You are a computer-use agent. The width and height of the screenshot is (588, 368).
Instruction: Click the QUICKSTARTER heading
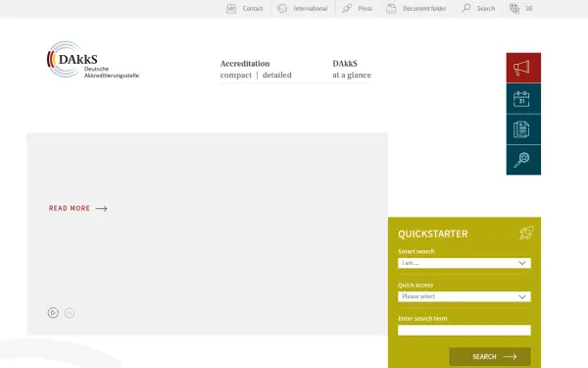pyautogui.click(x=433, y=234)
